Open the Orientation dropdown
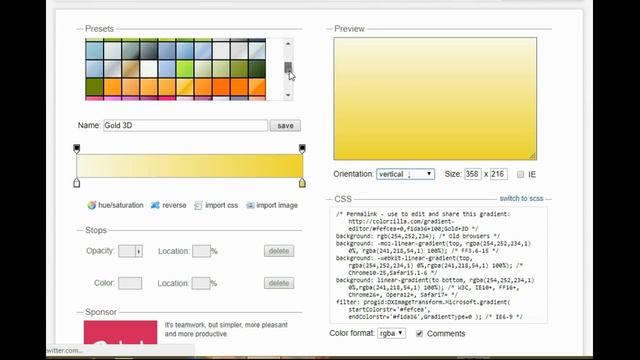 (x=405, y=174)
